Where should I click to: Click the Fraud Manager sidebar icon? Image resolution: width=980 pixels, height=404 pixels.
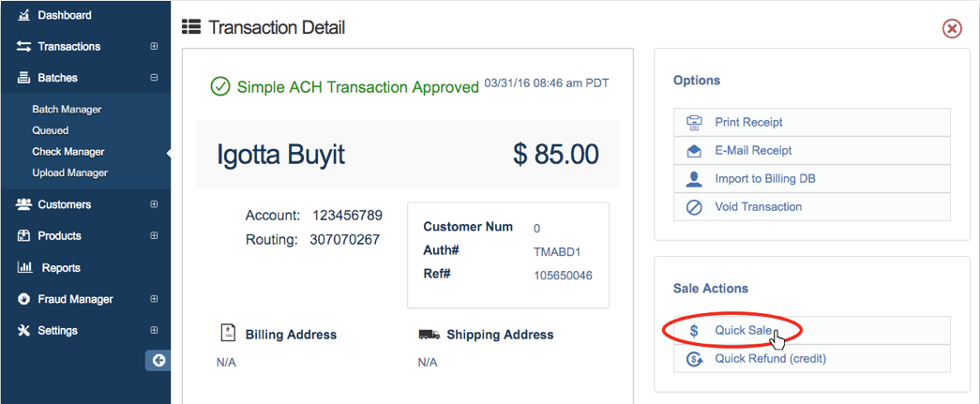(24, 299)
